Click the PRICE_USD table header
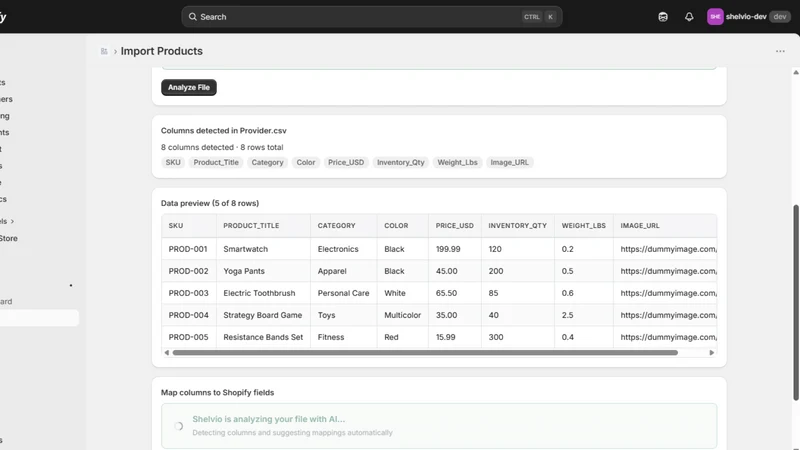Screen dimensions: 800x450 coord(455,226)
